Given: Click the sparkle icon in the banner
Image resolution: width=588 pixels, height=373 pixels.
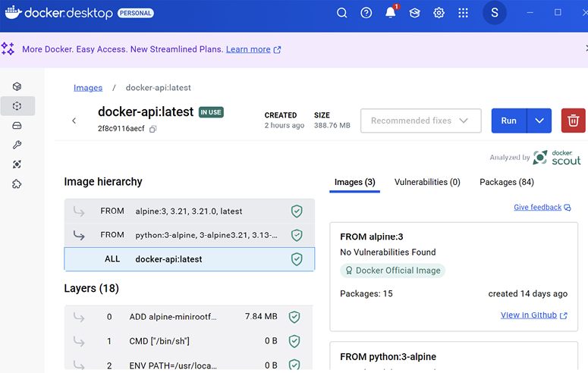Looking at the screenshot, I should [x=8, y=49].
